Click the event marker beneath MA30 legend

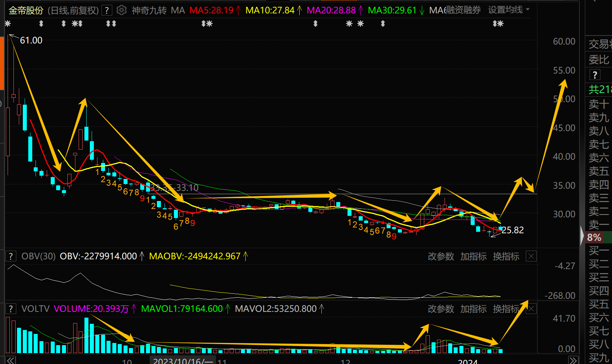tap(383, 24)
